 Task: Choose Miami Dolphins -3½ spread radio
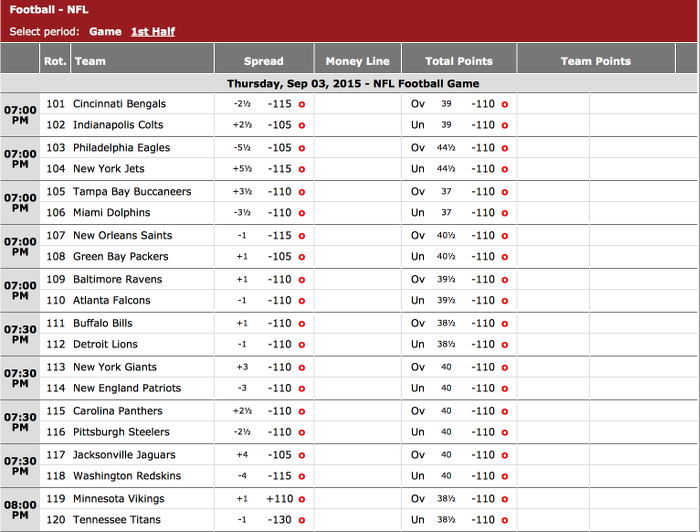point(302,213)
